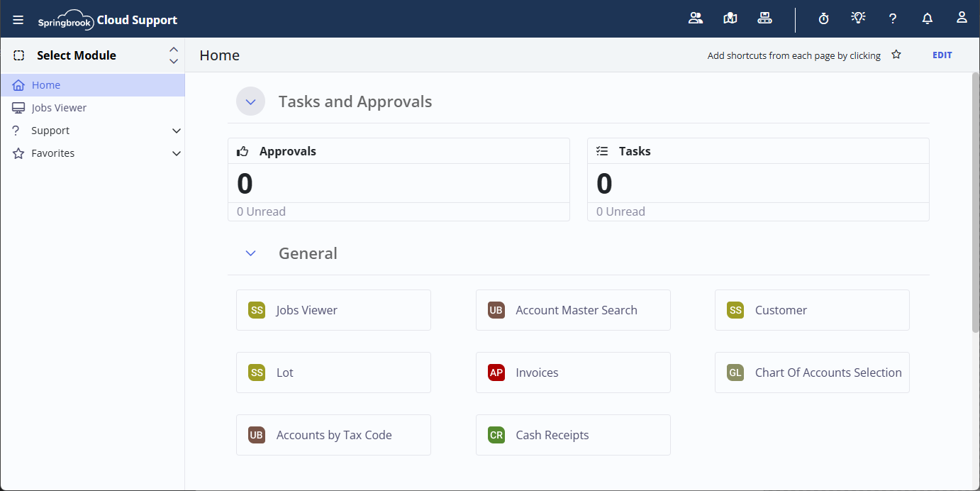The image size is (980, 491).
Task: Click the EDIT button
Action: click(942, 55)
